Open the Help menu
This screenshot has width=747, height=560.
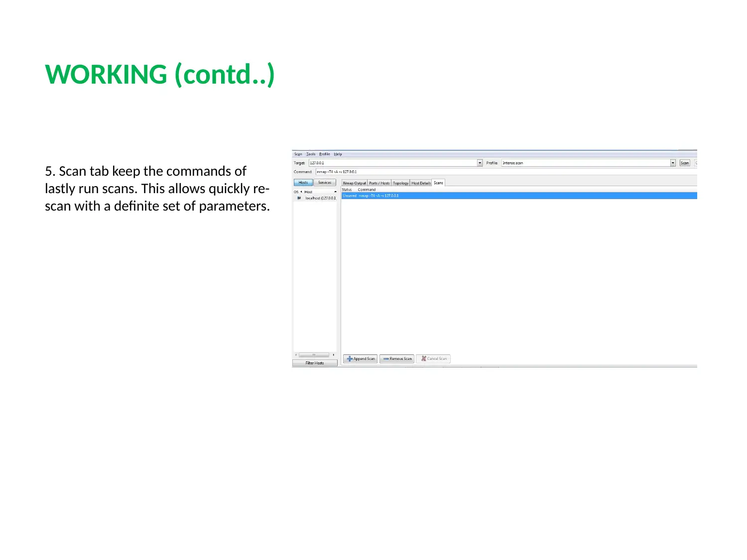(x=338, y=154)
